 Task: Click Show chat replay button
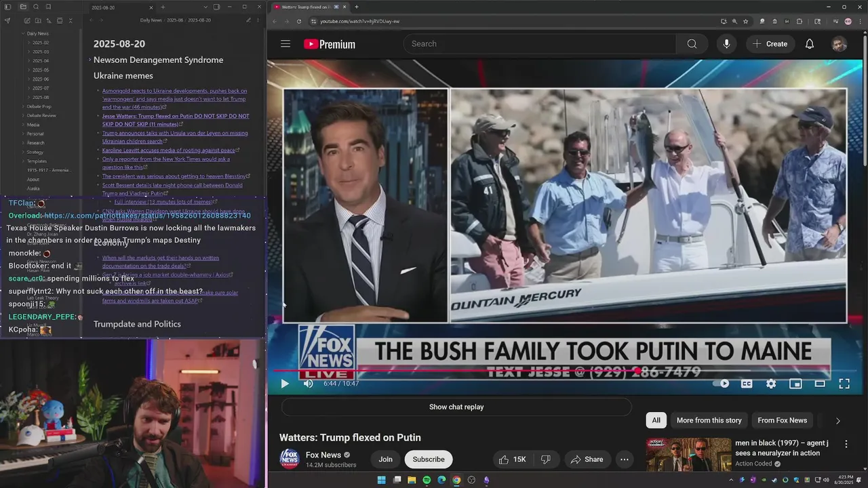pyautogui.click(x=456, y=407)
